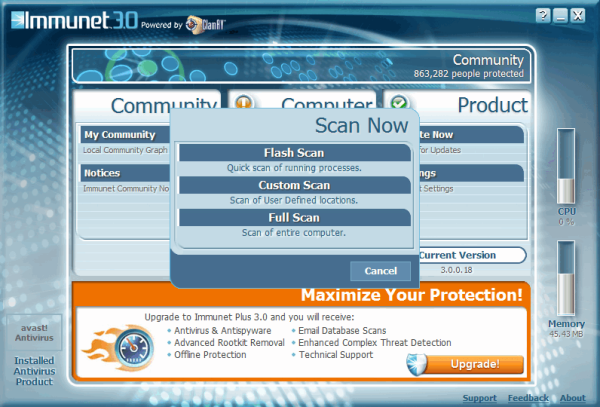Click the ClamAV logo icon
The width and height of the screenshot is (600, 407).
click(193, 25)
